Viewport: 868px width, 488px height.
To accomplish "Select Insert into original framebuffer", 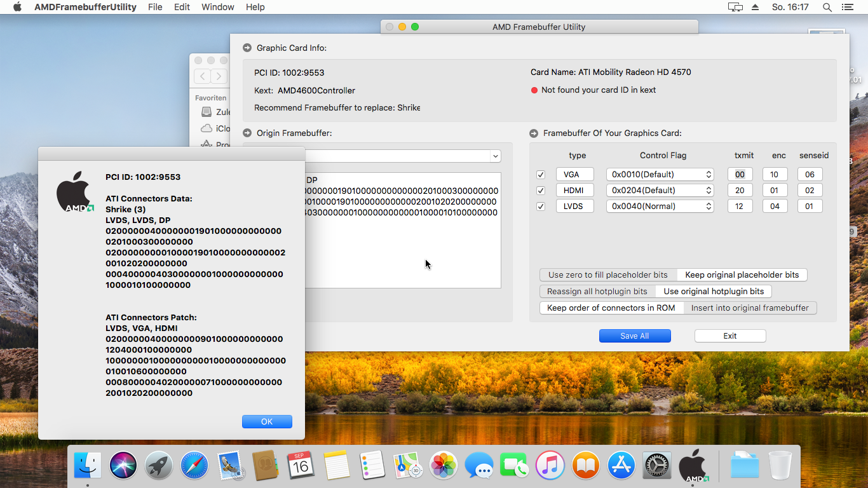I will click(750, 308).
